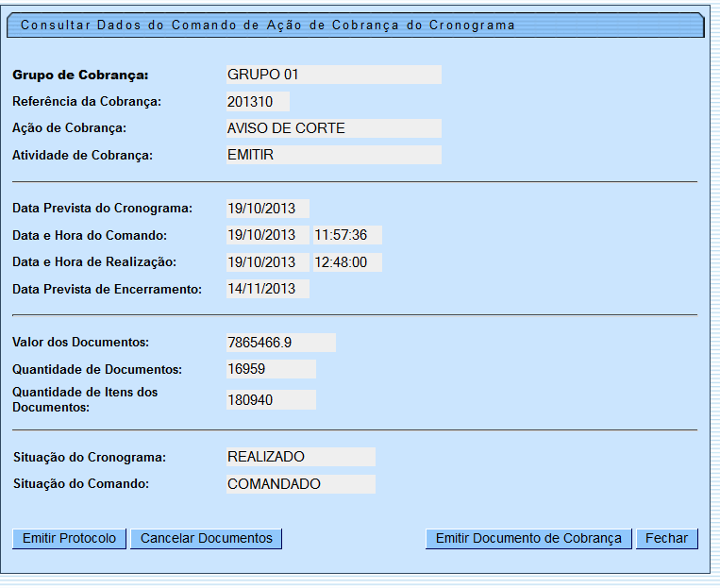The image size is (720, 588).
Task: Click the realization date field beside 12:48:00
Action: pos(266,262)
